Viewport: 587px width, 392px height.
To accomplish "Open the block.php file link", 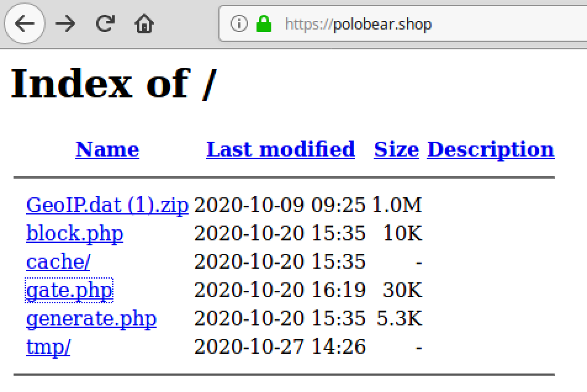I will [x=75, y=234].
